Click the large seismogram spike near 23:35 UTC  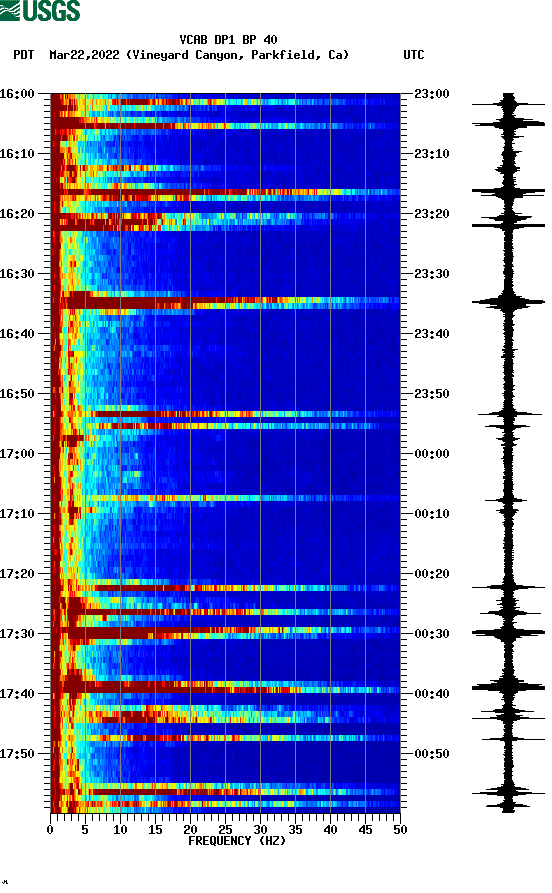(x=509, y=302)
